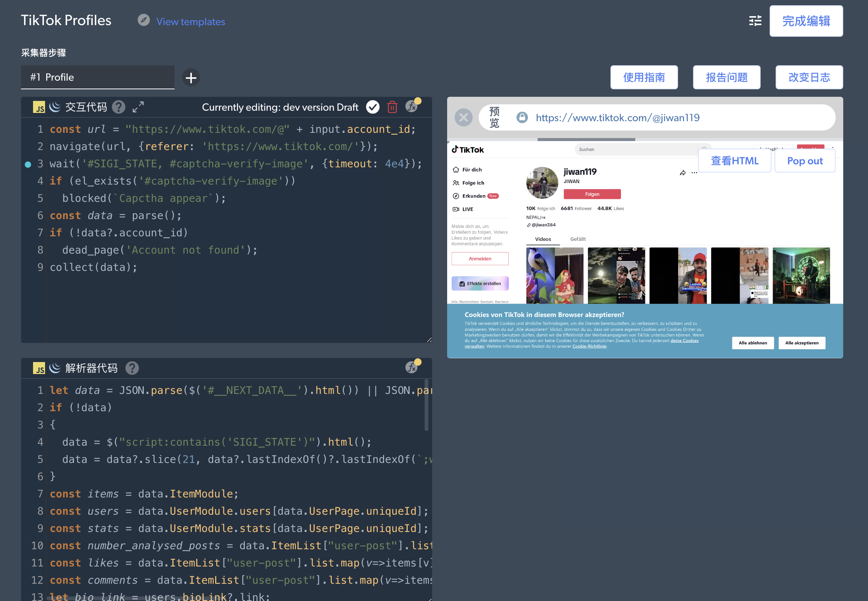The height and width of the screenshot is (601, 868).
Task: Click 'collect(data);' on line 9
Action: point(93,267)
